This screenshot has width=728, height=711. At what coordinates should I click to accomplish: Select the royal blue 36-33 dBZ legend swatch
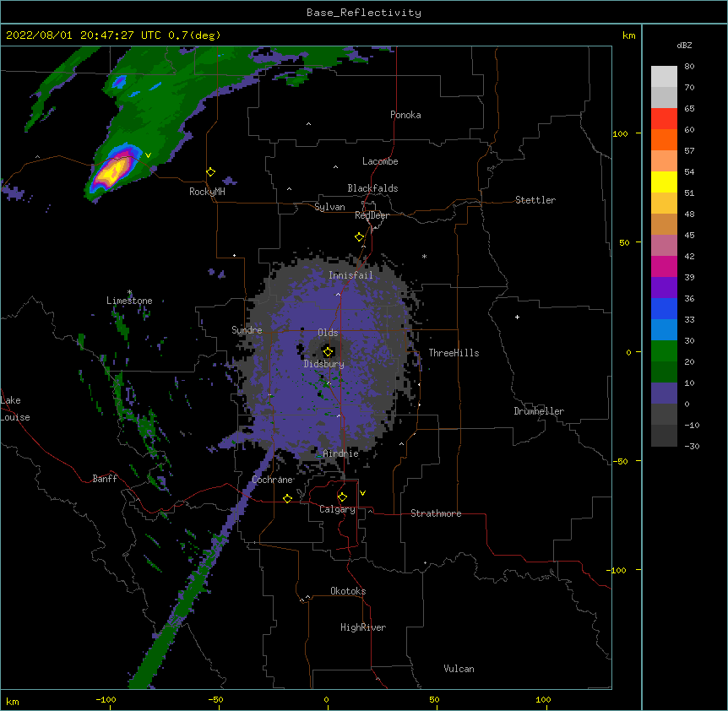[x=664, y=308]
